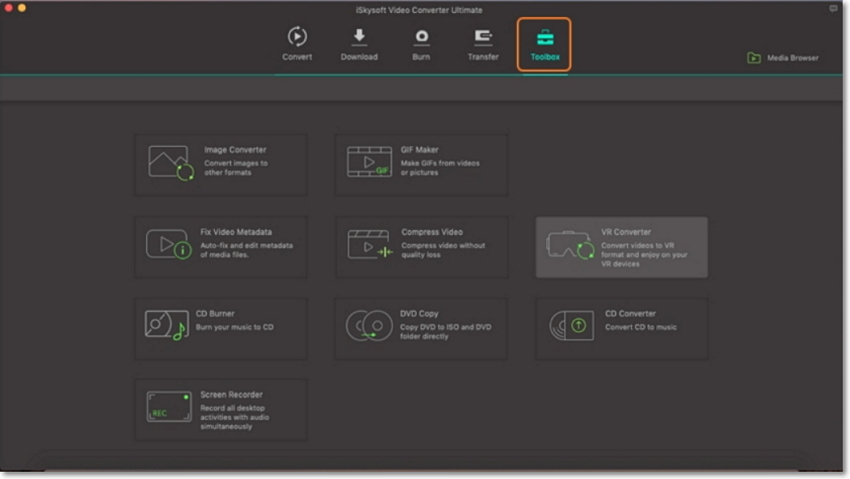Click the CD Converter disc icon

click(x=571, y=326)
